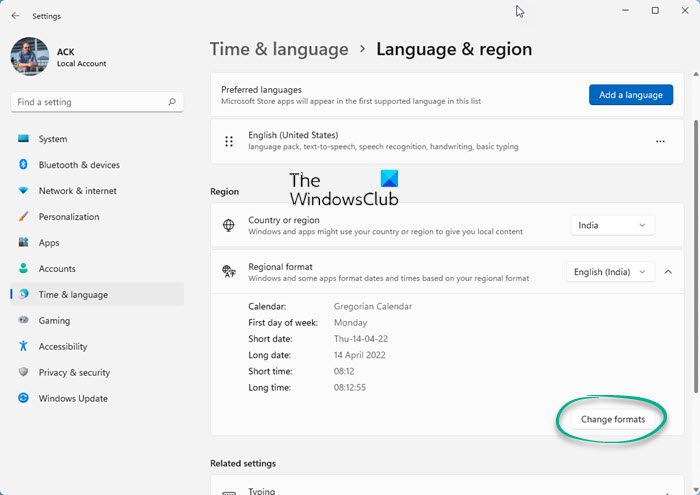The image size is (700, 495).
Task: Click the Find a setting search box
Action: [88, 102]
